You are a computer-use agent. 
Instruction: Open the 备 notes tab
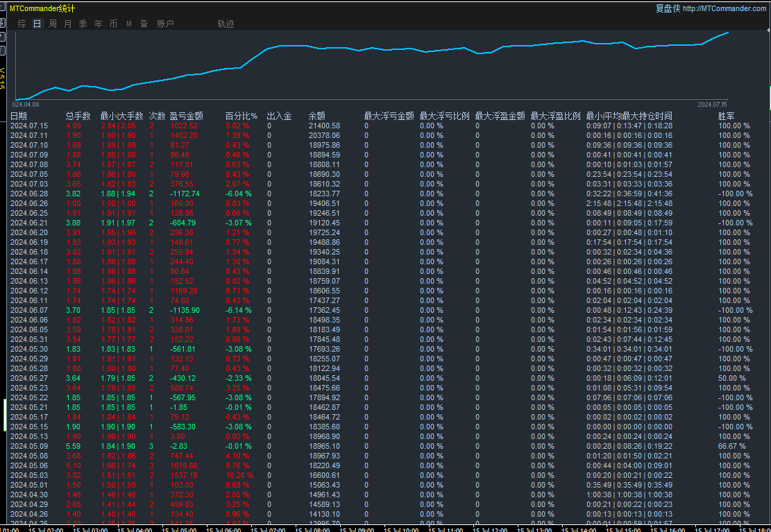(144, 24)
